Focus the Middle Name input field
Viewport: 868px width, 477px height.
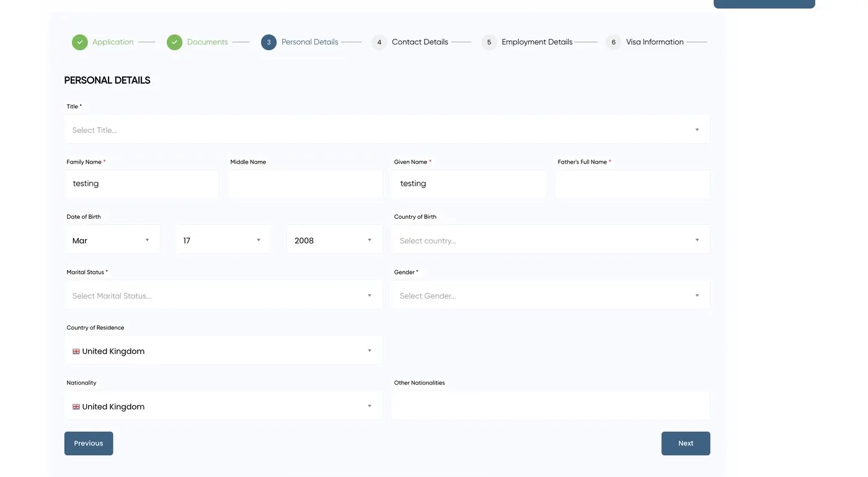[x=305, y=185]
